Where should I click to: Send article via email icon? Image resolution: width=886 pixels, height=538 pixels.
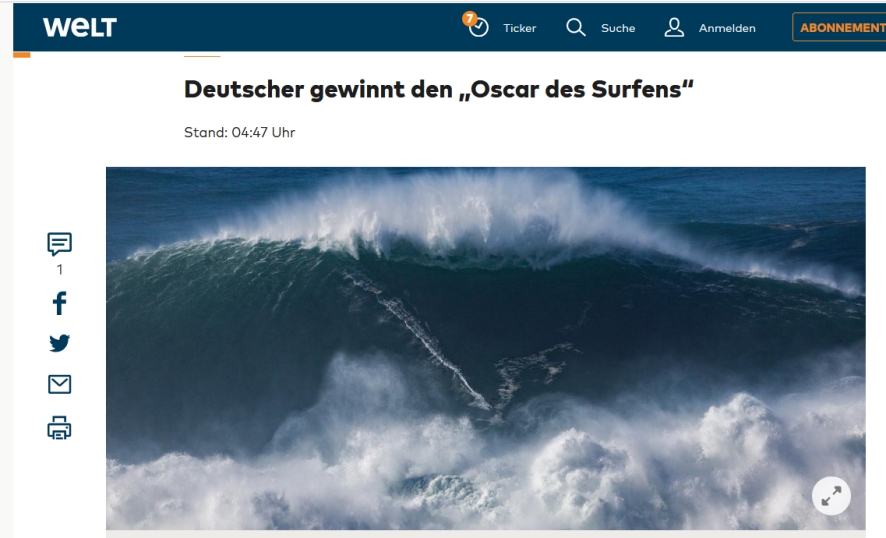pos(59,384)
